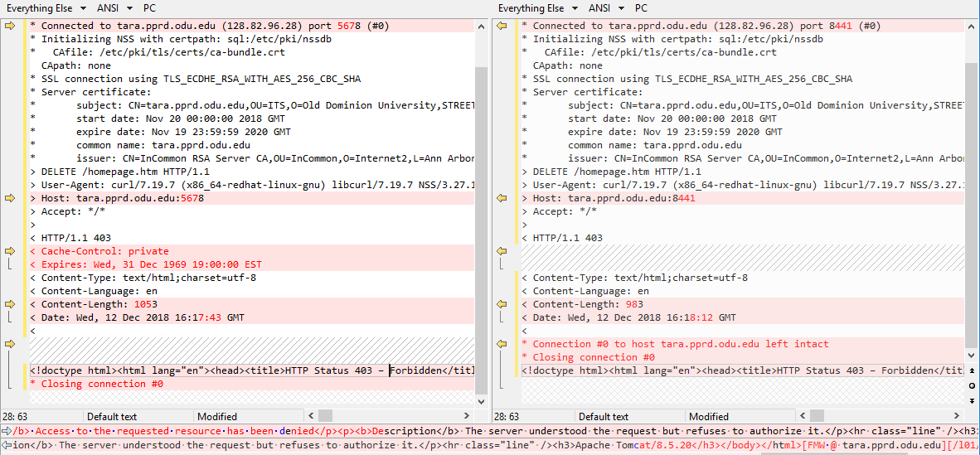Click right pane '< HTTP/1.1 403' line
The width and height of the screenshot is (980, 455).
743,238
